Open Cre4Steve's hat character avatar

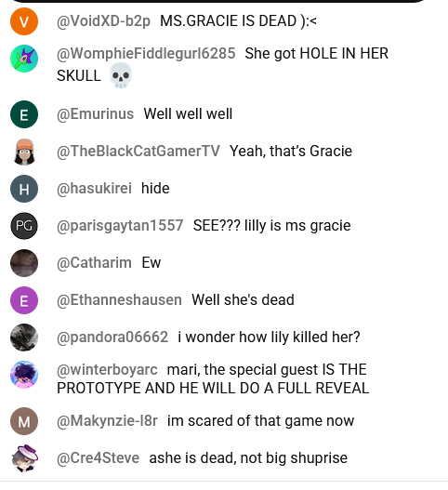24,458
